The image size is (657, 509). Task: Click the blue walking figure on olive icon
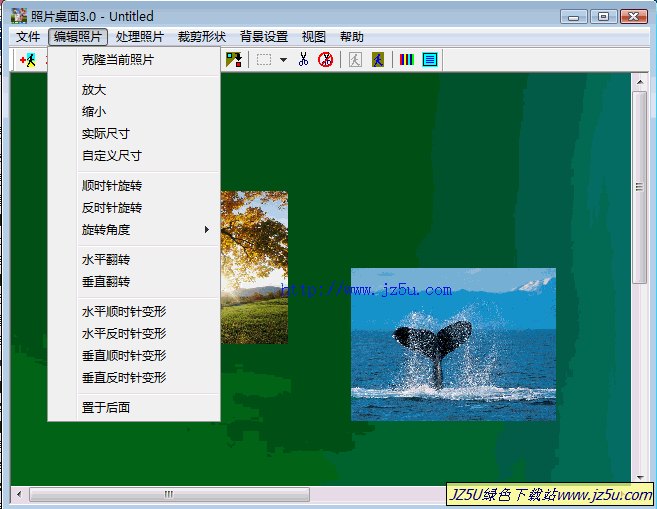(378, 59)
